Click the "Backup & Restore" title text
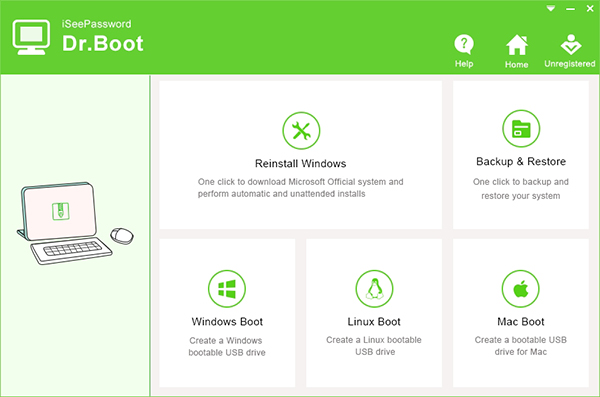This screenshot has width=600, height=397. 521,162
